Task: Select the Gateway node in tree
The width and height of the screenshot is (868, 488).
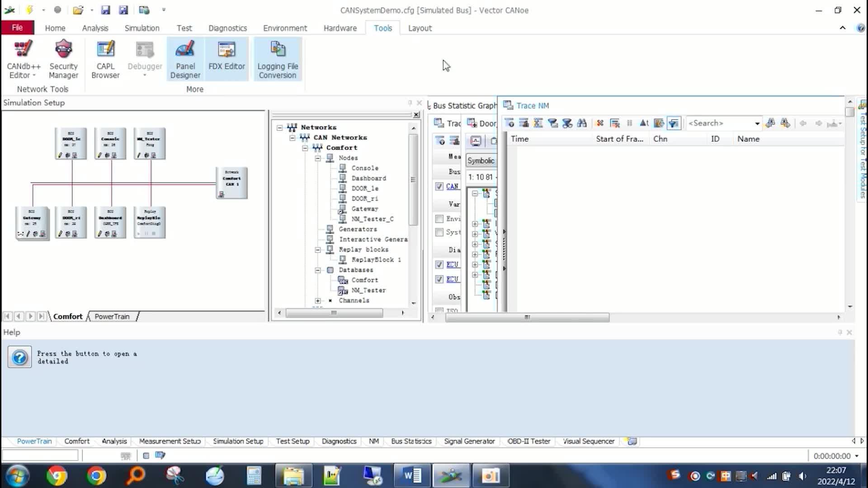Action: [x=364, y=209]
